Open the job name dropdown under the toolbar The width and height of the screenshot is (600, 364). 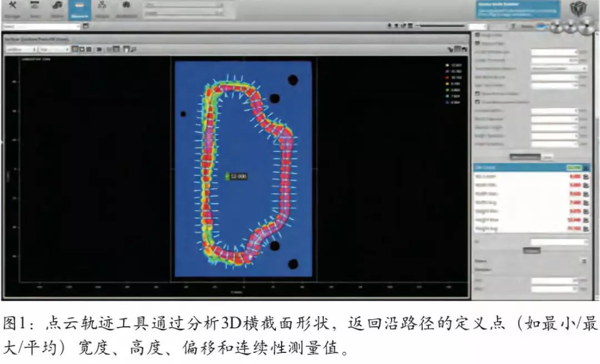[41, 26]
